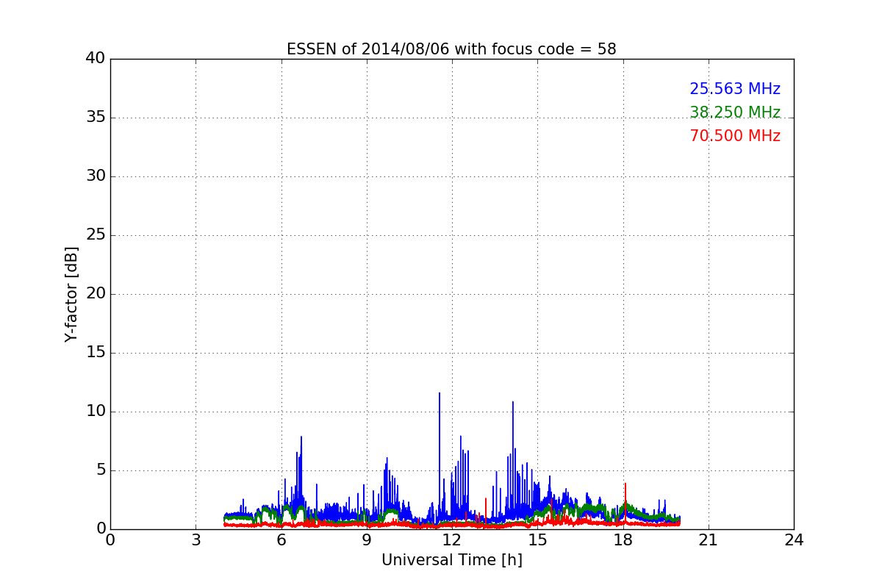The width and height of the screenshot is (882, 588).
Task: Click the chart title ESSEN of 2014/08/06
Action: 451,49
